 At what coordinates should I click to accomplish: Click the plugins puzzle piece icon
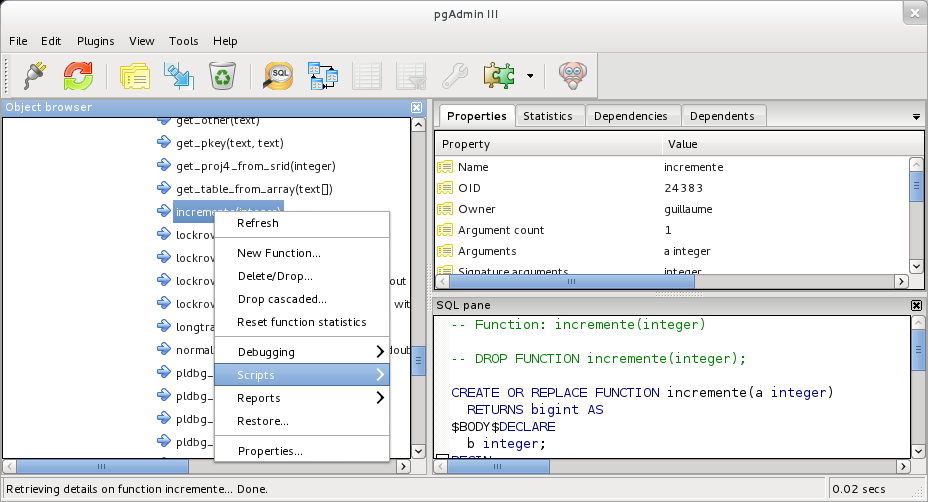[x=499, y=76]
